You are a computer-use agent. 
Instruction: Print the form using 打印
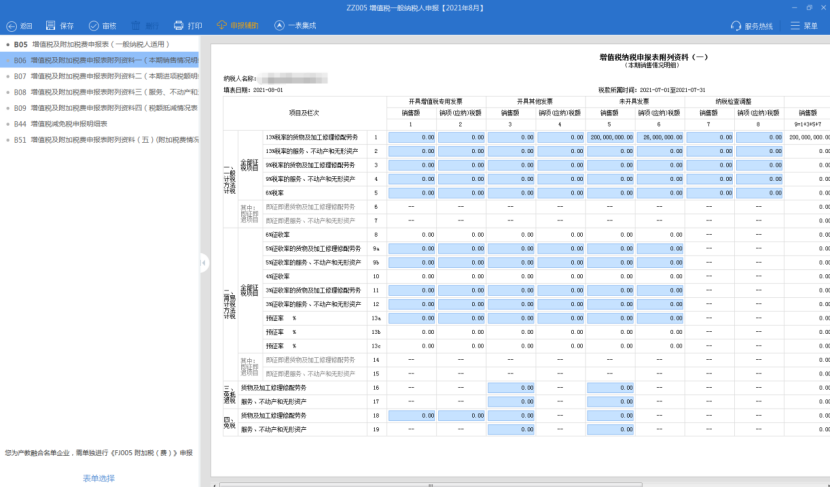tap(187, 25)
